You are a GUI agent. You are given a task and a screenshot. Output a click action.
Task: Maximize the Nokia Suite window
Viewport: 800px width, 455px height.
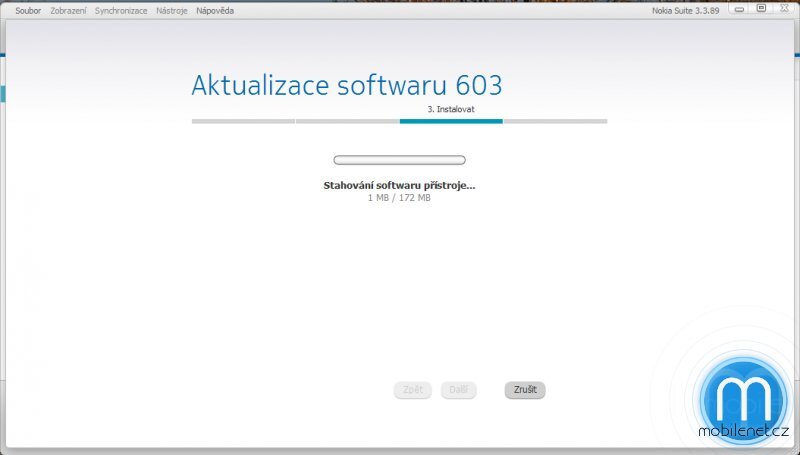760,9
